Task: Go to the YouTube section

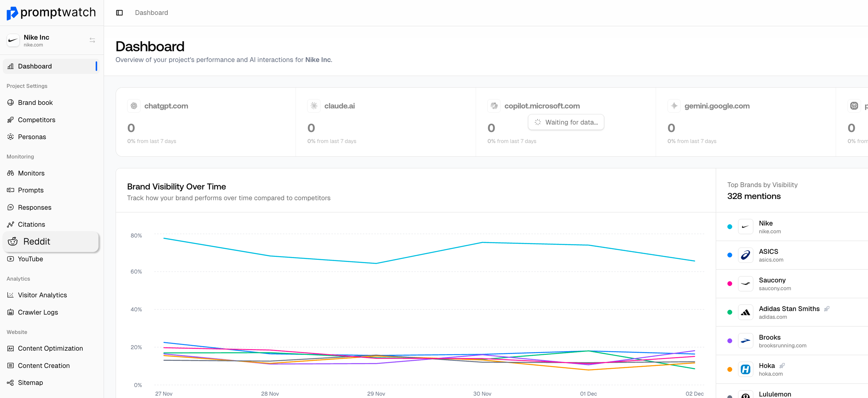Action: click(x=30, y=259)
